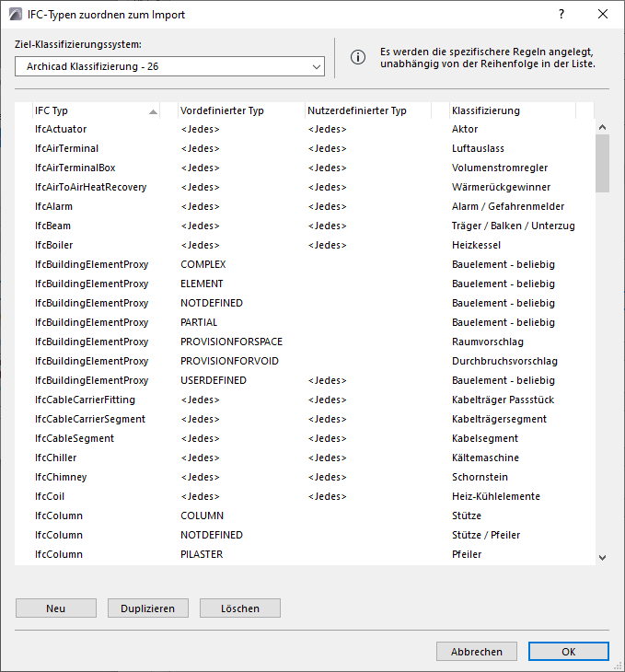The height and width of the screenshot is (672, 625).
Task: Click the COLUMN predefined type cell
Action: click(202, 516)
